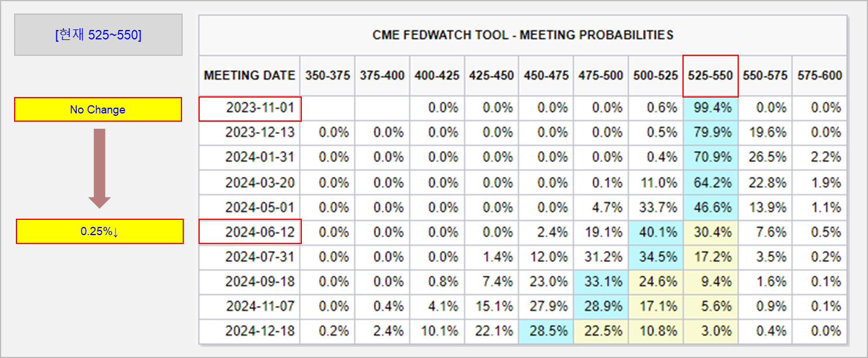The width and height of the screenshot is (868, 358).
Task: Click the 2024-11-07 meeting date
Action: click(x=250, y=306)
